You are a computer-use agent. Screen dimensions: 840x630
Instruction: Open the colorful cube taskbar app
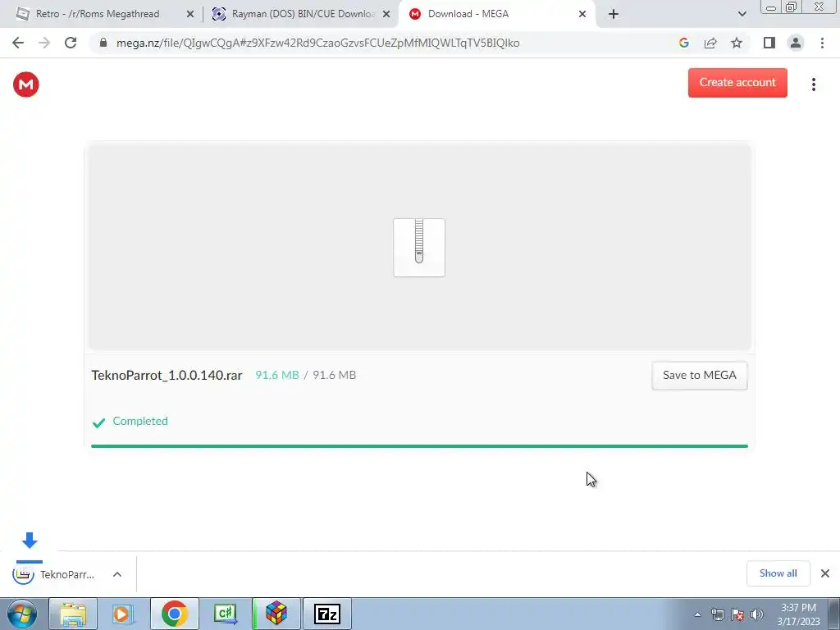click(x=276, y=614)
